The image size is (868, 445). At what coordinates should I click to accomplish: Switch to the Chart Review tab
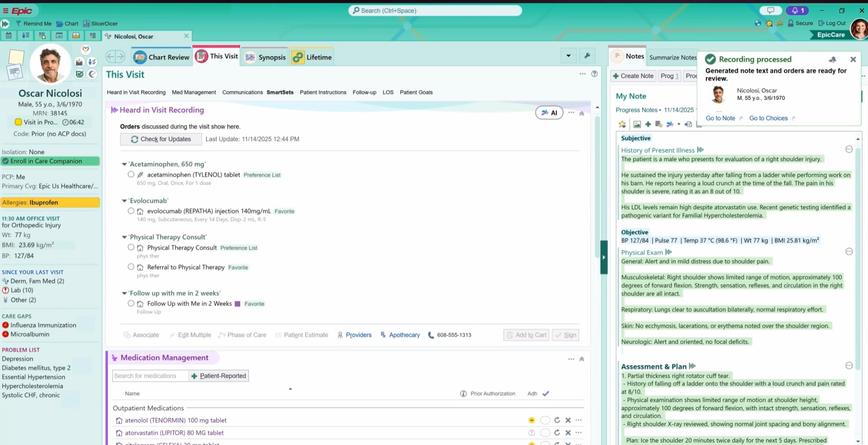(162, 57)
